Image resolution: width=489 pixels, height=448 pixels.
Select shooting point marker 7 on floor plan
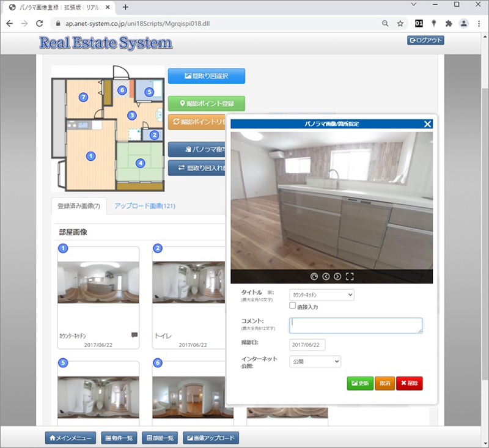[x=84, y=96]
